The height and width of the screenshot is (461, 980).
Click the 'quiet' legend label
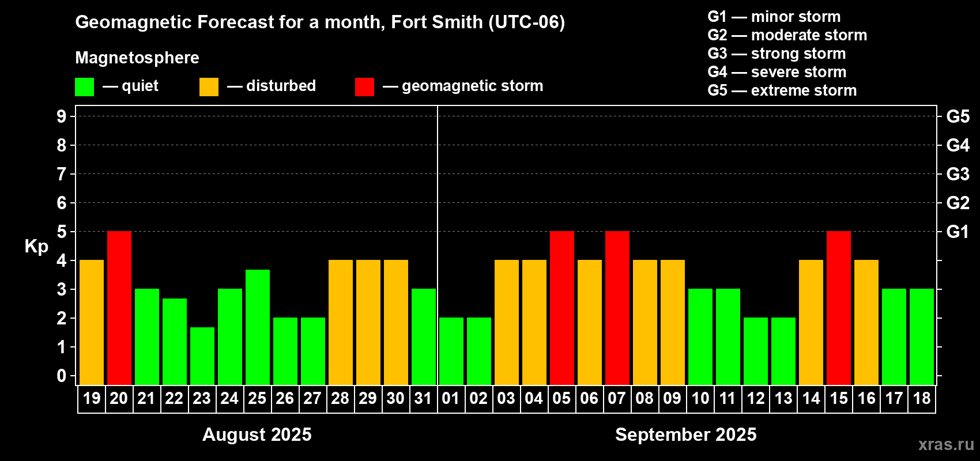click(x=140, y=86)
